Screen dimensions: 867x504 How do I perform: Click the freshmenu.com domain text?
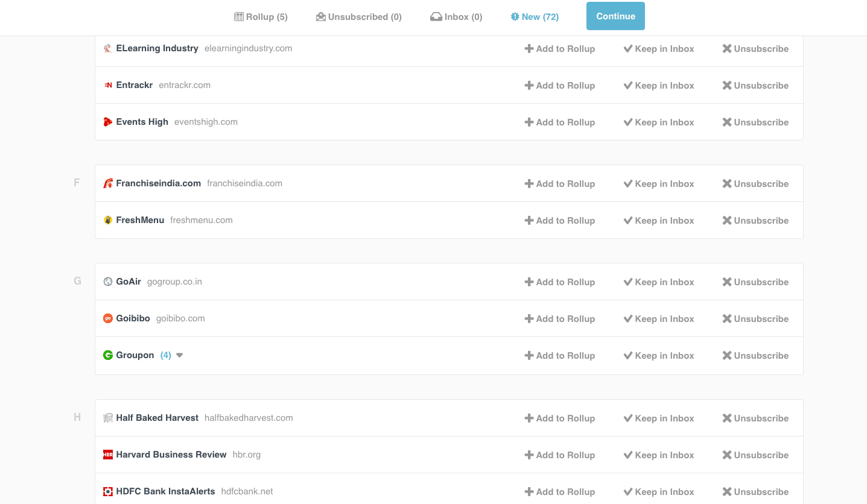[202, 220]
